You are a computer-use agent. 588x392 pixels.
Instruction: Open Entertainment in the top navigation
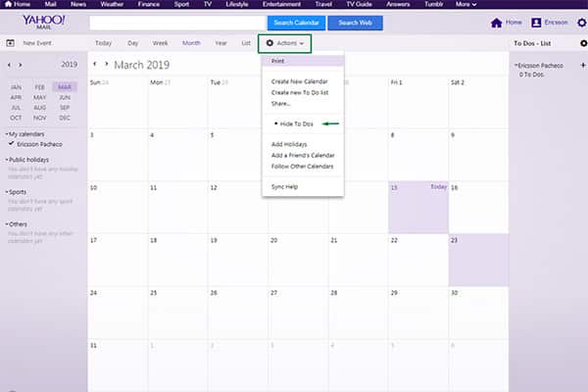(x=281, y=4)
